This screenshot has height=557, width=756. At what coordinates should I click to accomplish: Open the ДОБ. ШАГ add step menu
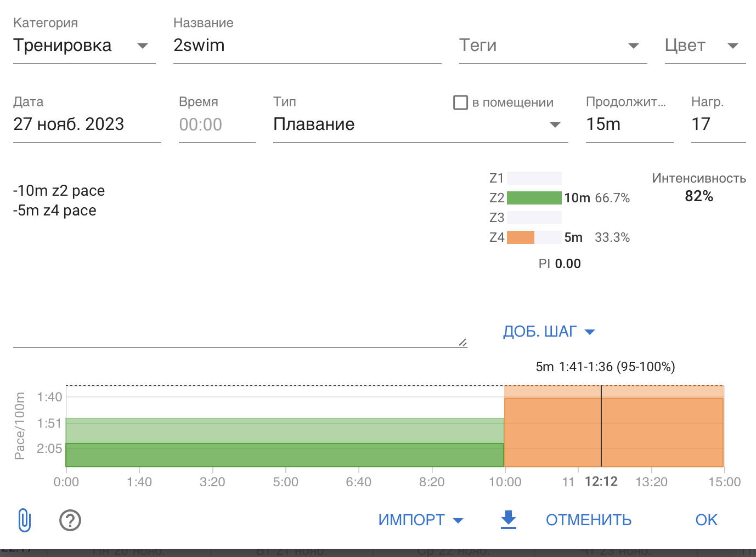(549, 332)
